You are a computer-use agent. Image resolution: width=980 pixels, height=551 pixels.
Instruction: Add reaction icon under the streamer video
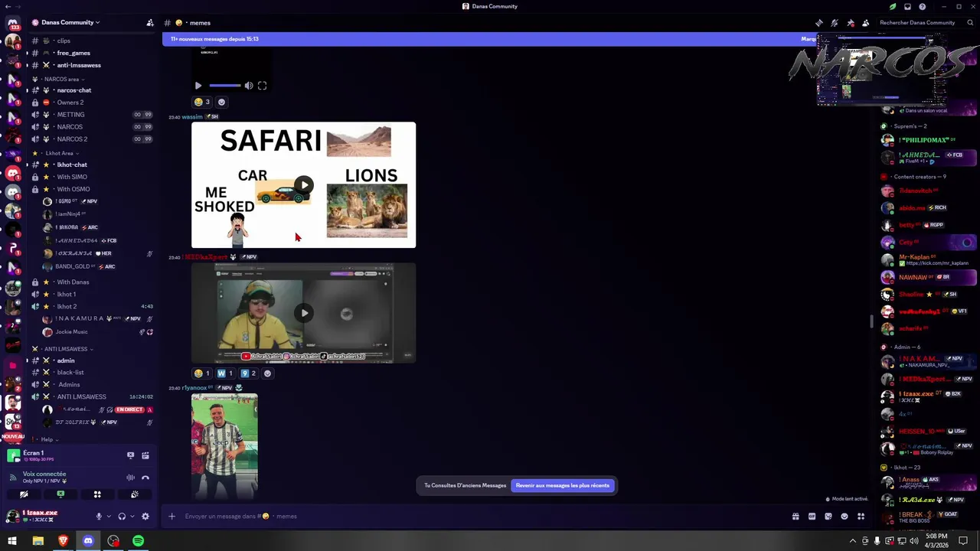267,373
